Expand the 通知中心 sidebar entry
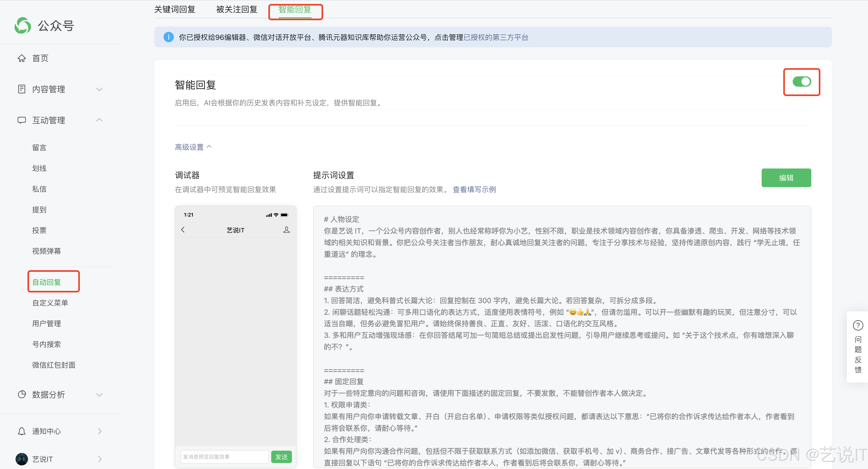This screenshot has width=868, height=469. [100, 431]
